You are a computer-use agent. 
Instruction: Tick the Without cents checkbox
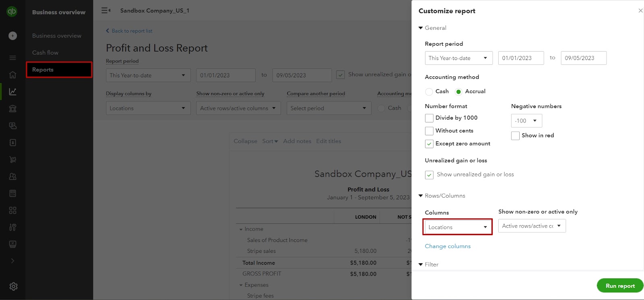click(429, 131)
